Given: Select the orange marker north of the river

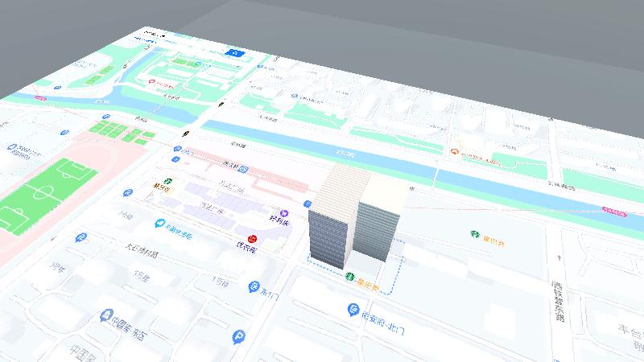Looking at the screenshot, I should tap(455, 150).
